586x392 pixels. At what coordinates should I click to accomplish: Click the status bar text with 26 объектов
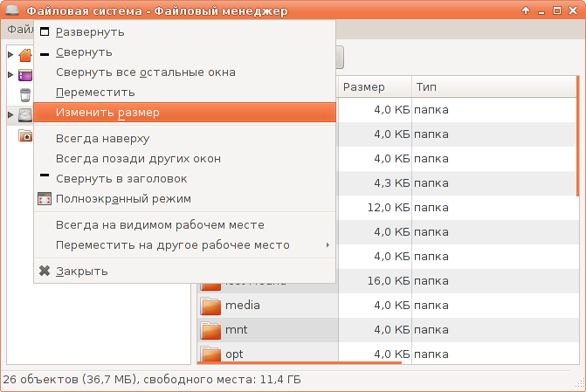coord(152,380)
